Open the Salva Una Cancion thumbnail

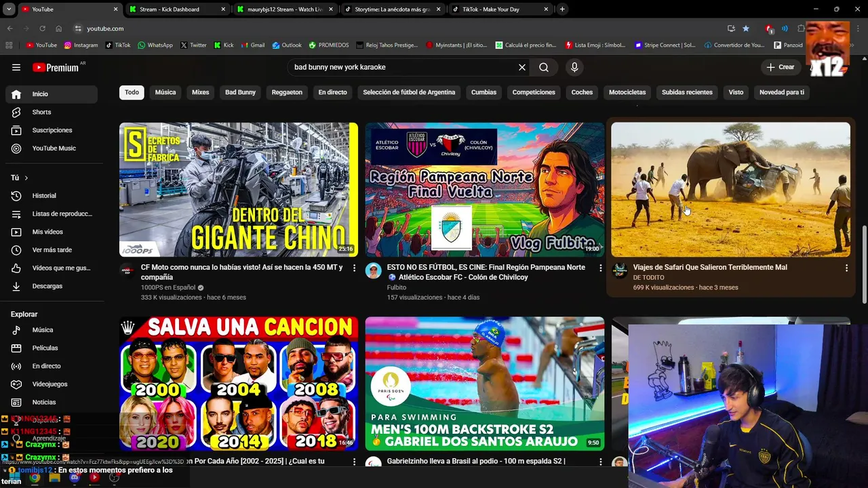click(239, 384)
